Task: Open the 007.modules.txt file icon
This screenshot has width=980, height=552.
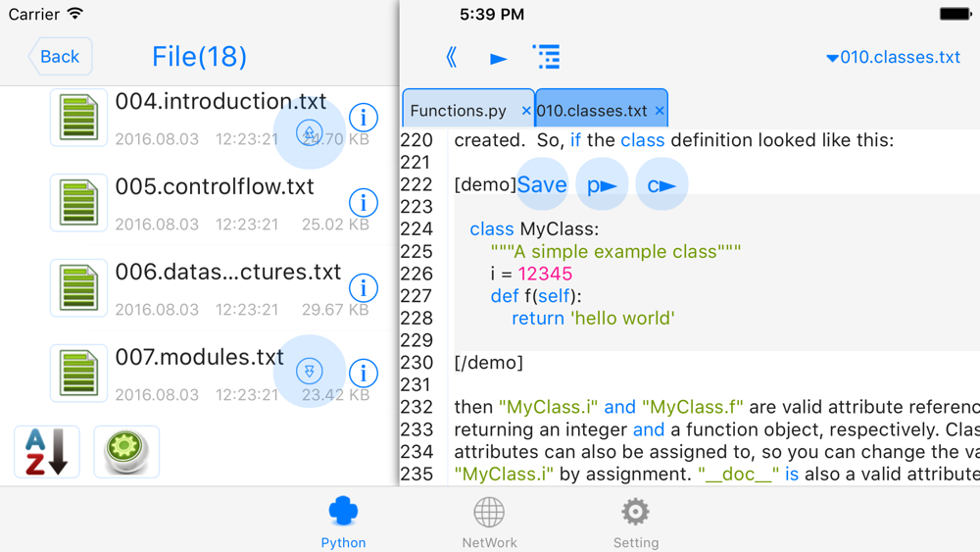Action: [x=78, y=374]
